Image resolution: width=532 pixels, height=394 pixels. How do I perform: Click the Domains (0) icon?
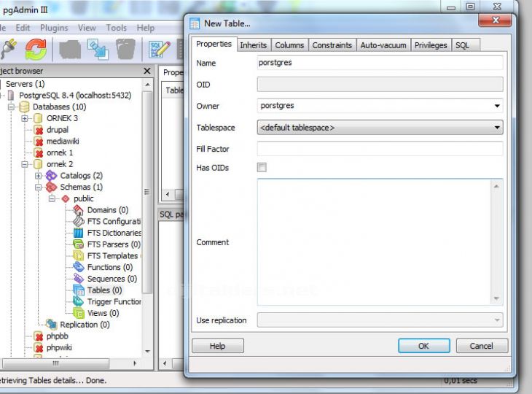79,210
